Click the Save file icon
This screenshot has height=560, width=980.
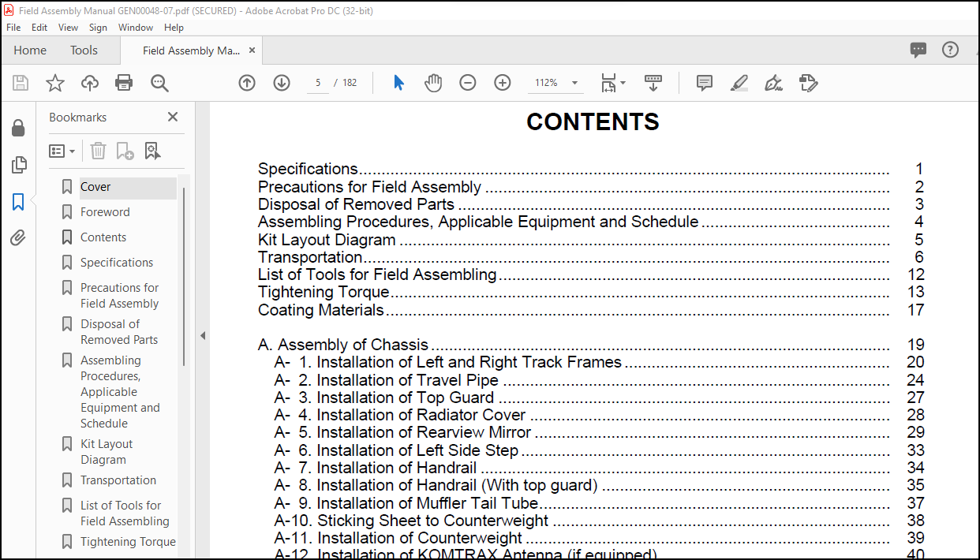[x=21, y=83]
